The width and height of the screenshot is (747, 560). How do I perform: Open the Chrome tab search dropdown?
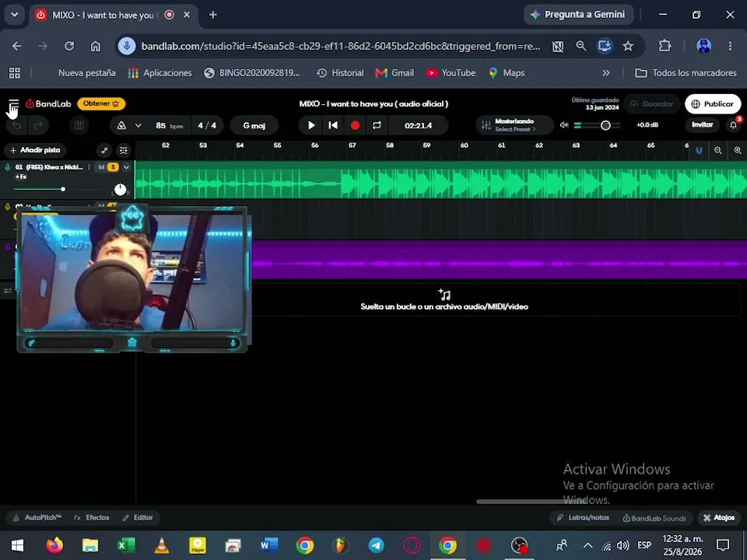[15, 15]
